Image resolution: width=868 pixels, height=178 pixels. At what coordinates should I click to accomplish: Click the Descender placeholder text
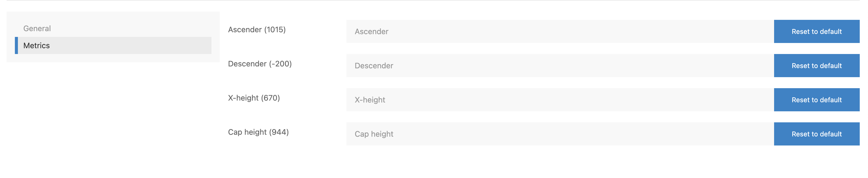374,66
